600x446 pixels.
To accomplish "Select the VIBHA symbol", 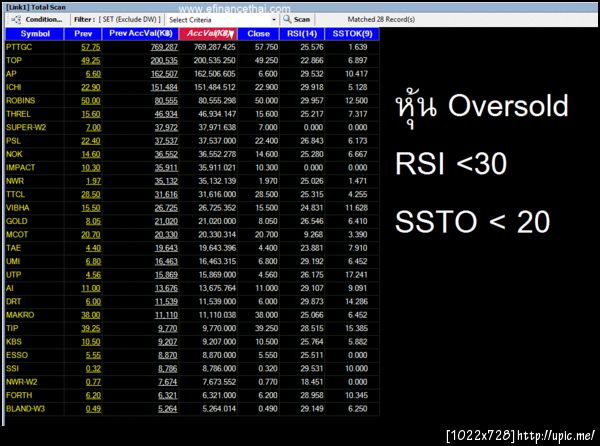I will point(18,208).
